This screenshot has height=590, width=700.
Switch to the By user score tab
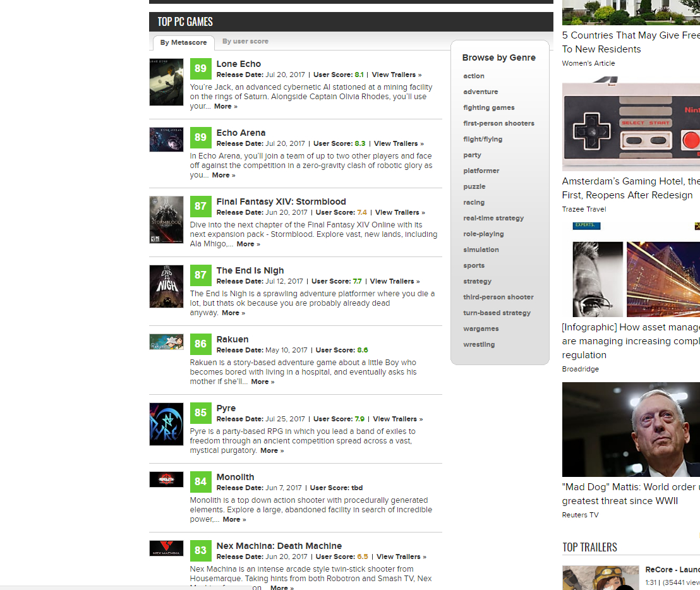[245, 41]
